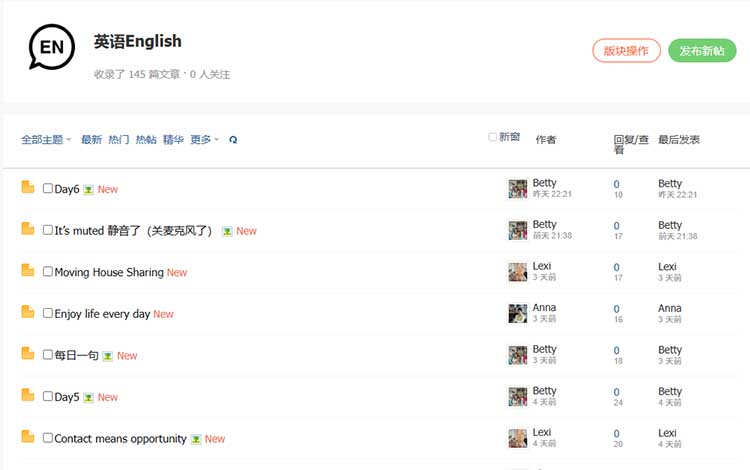This screenshot has height=470, width=750.
Task: Open the It's muted 静音了 thread
Action: [134, 231]
